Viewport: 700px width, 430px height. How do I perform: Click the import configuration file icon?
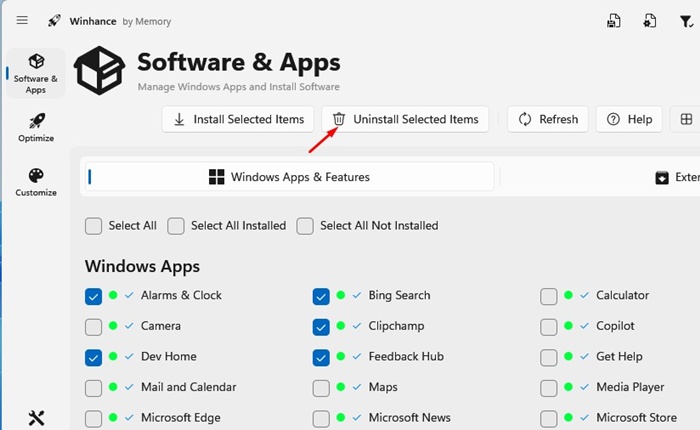click(650, 21)
